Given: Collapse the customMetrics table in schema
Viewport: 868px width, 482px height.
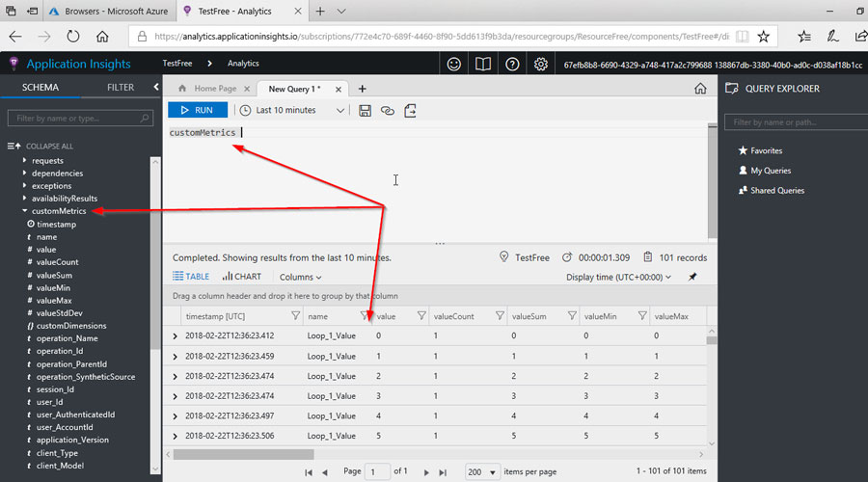Looking at the screenshot, I should tap(24, 211).
